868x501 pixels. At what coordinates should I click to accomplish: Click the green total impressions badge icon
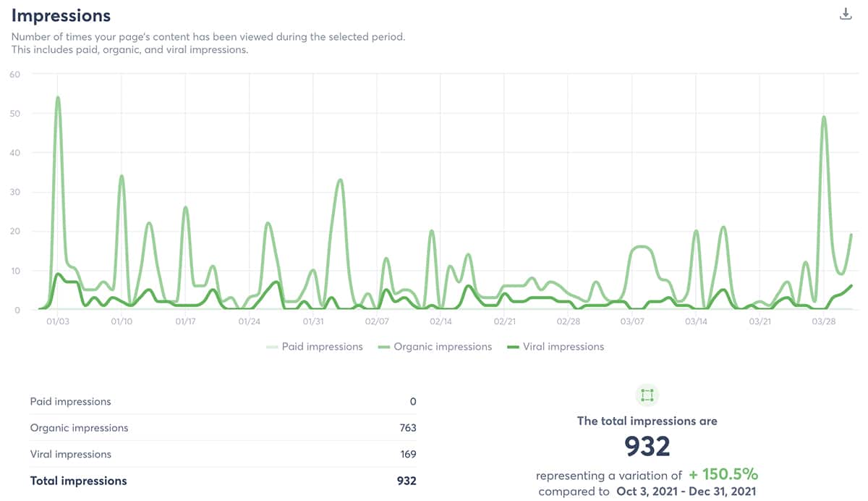647,395
